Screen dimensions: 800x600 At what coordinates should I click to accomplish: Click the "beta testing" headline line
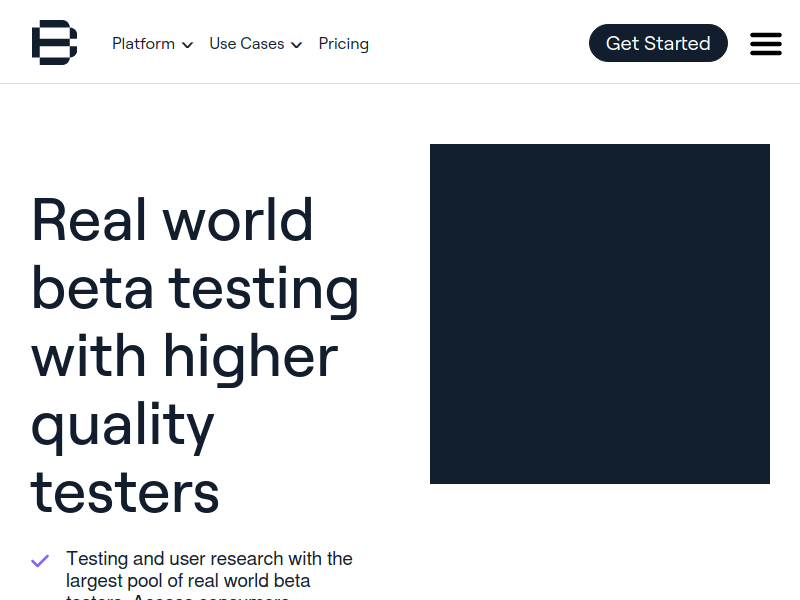tap(195, 290)
